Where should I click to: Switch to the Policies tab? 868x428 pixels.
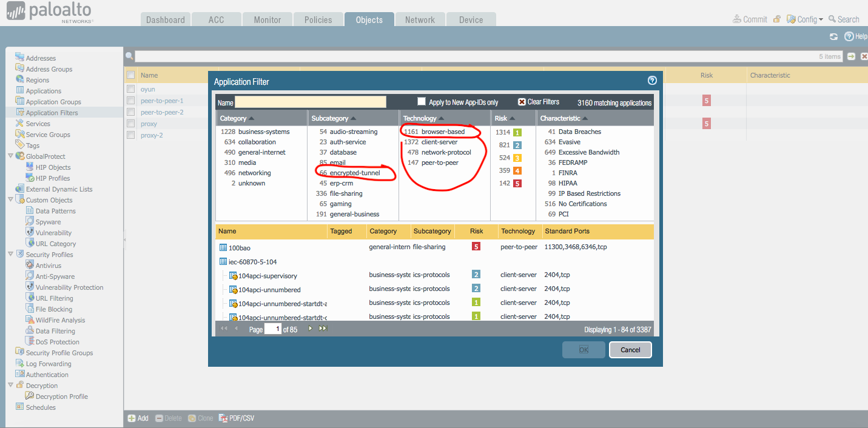(x=318, y=20)
